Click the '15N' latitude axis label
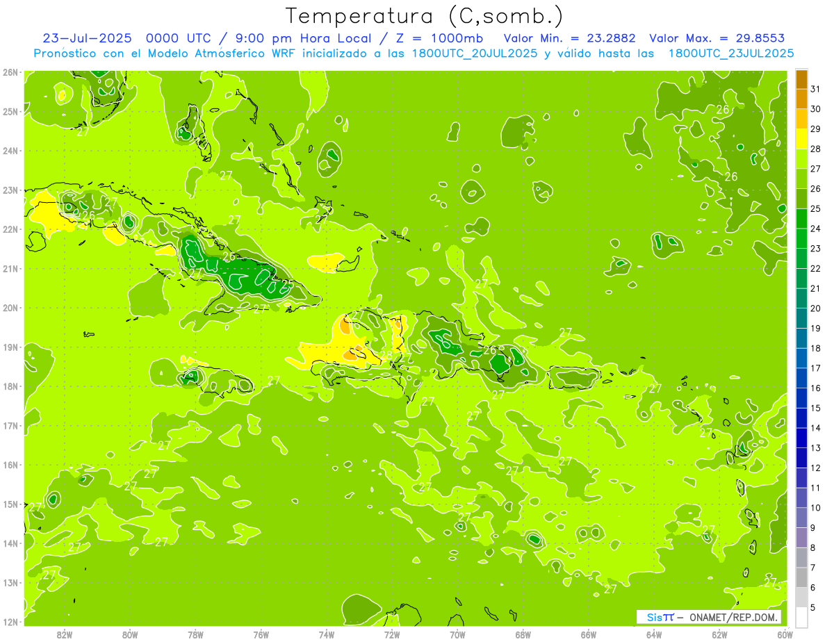 coord(10,504)
